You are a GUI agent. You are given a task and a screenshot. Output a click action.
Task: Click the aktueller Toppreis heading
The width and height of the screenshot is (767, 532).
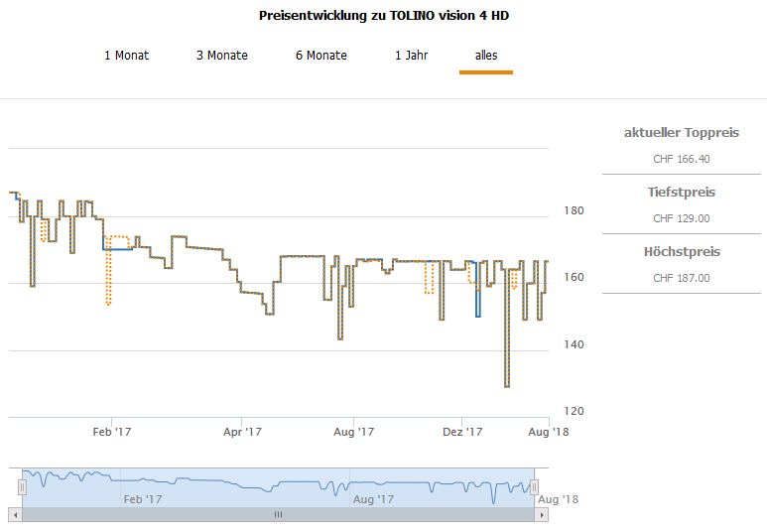point(682,133)
